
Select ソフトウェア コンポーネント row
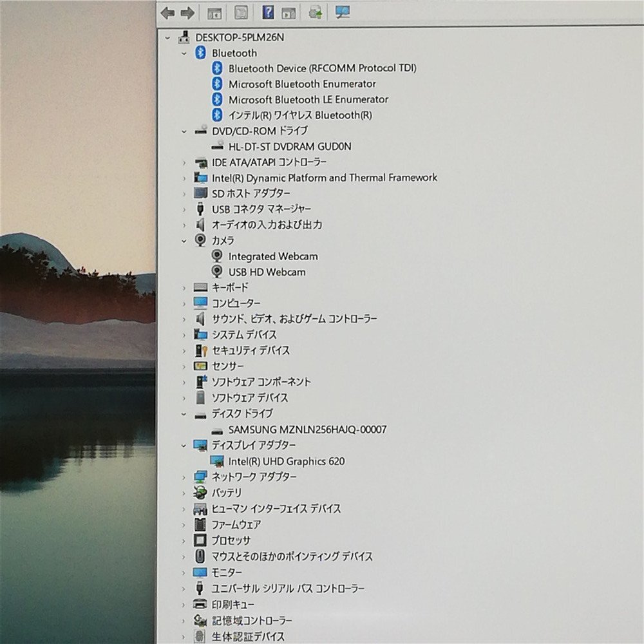point(261,382)
